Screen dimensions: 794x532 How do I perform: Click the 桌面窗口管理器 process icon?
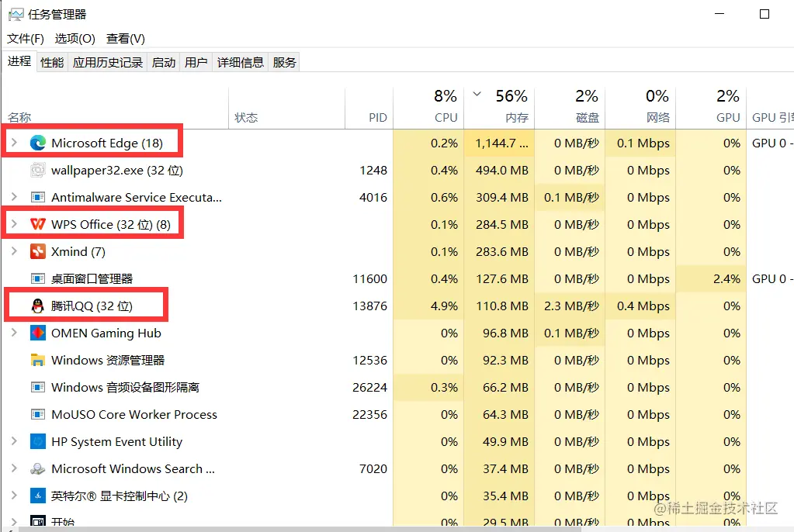pos(38,279)
